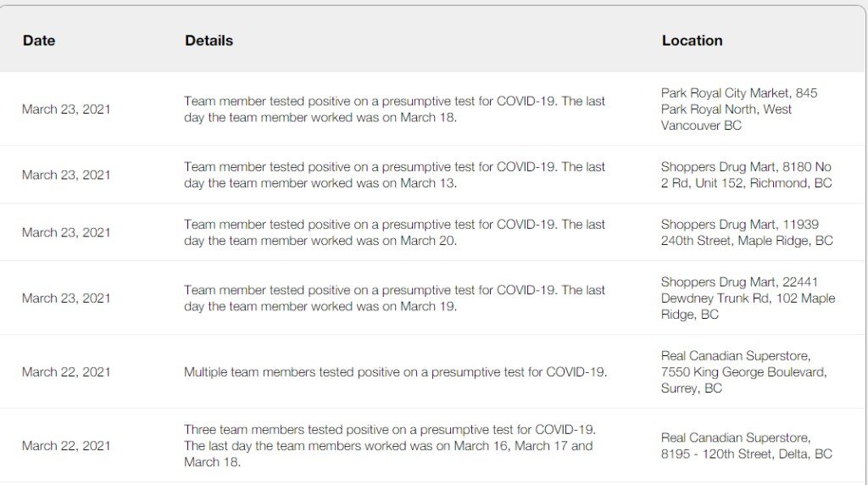Click the date in the Surrey row
The image size is (868, 485).
(66, 372)
